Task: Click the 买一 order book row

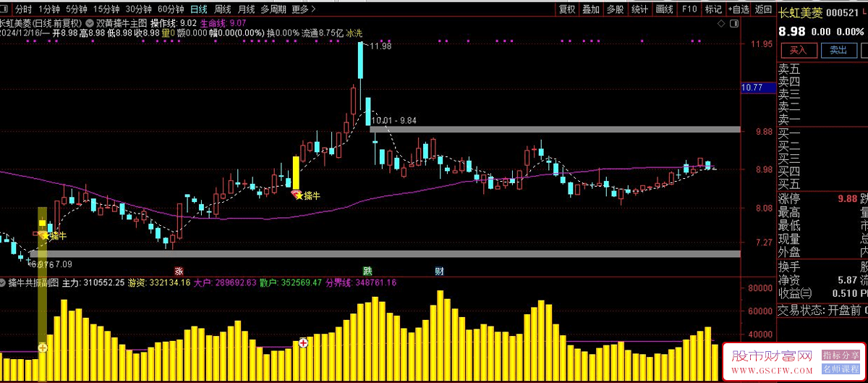Action: point(822,133)
